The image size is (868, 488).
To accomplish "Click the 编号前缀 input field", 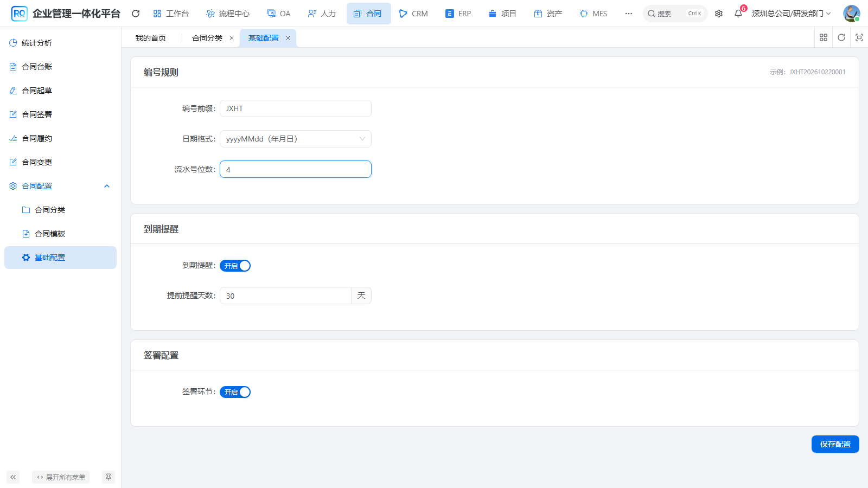I will pyautogui.click(x=296, y=108).
